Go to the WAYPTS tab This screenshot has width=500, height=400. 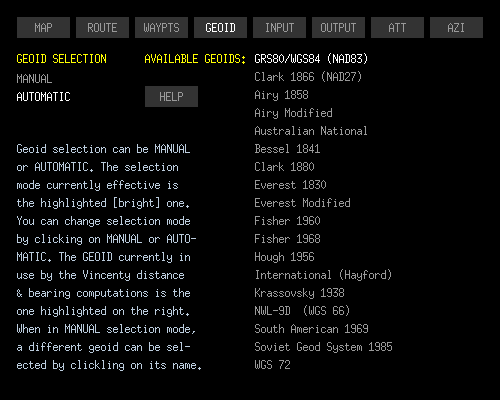161,28
